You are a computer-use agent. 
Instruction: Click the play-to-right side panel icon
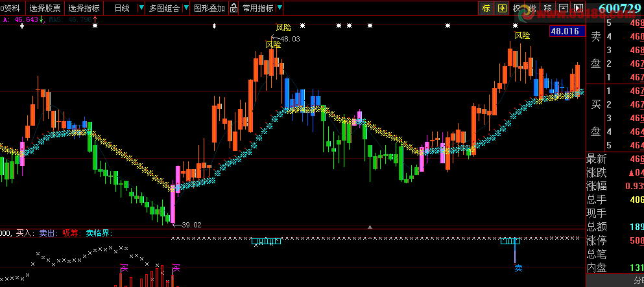point(578,8)
